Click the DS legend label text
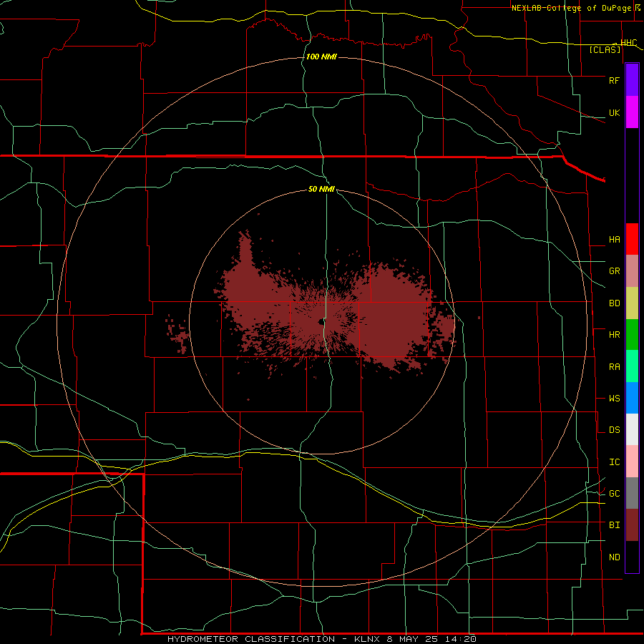Viewport: 644px width, 644px height. (x=614, y=430)
